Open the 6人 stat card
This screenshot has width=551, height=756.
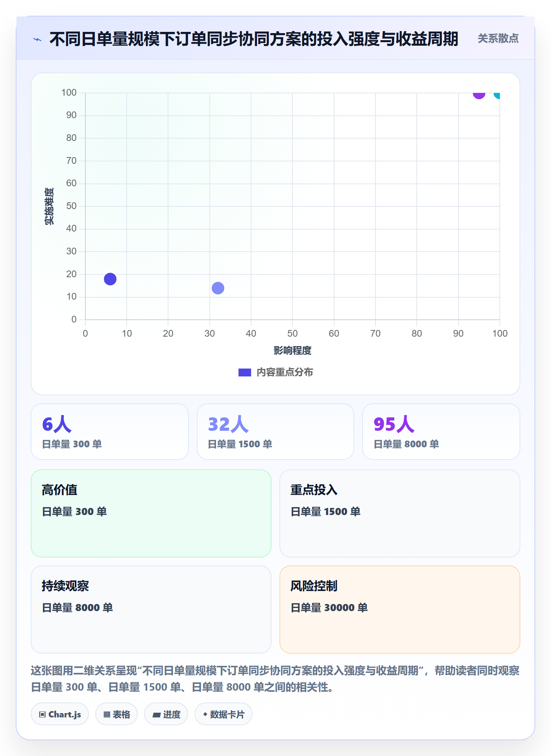click(110, 432)
